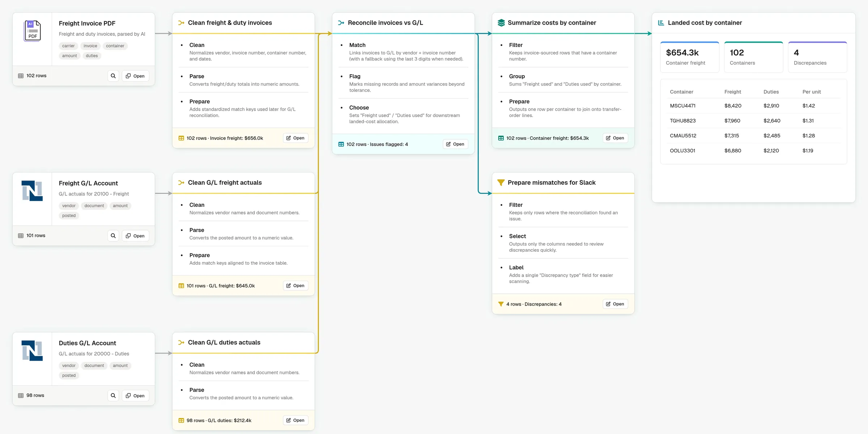
Task: Click merge icon of Clean freight & duty invoices
Action: click(181, 23)
